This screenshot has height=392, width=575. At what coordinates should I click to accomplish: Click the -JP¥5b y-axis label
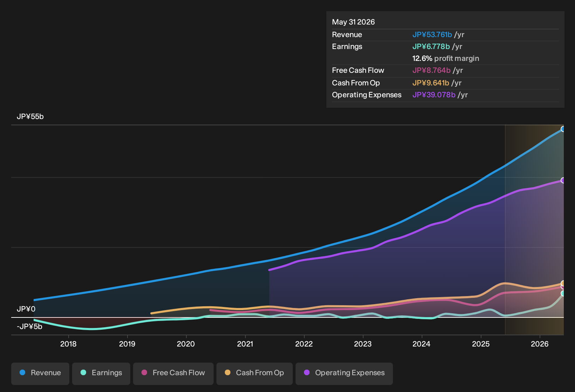click(29, 327)
